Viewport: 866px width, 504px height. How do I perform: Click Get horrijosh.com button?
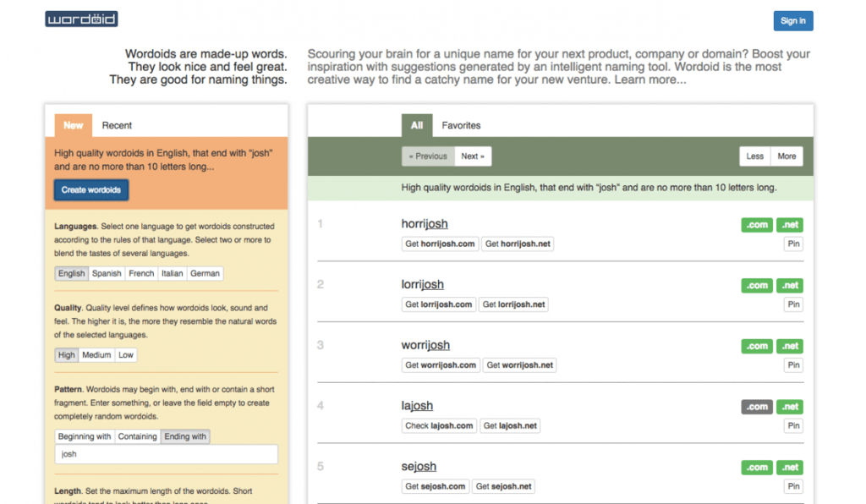pyautogui.click(x=440, y=244)
